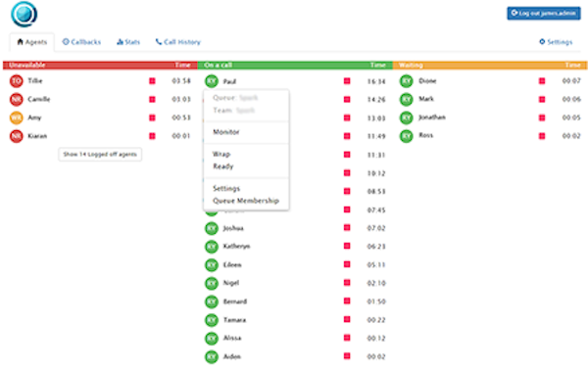588x371 pixels.
Task: Choose Wrap in the agent menu
Action: click(x=221, y=154)
